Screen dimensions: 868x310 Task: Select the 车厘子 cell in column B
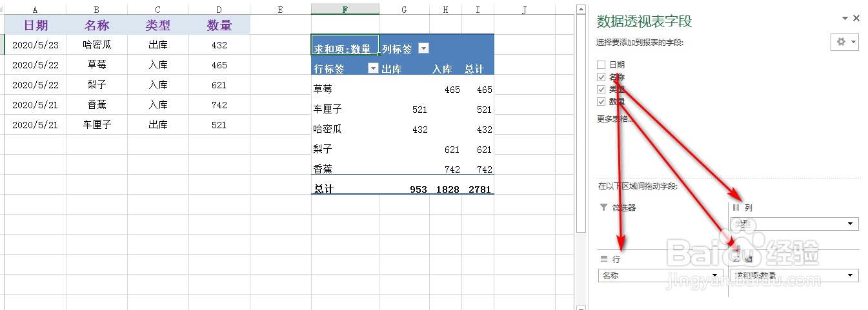[x=96, y=125]
